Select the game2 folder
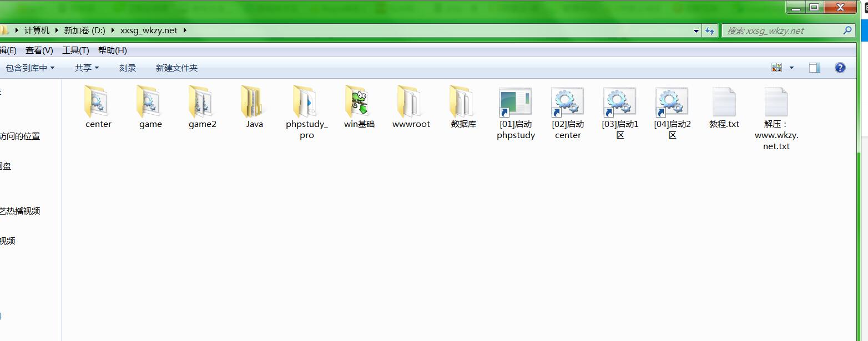 [x=202, y=103]
